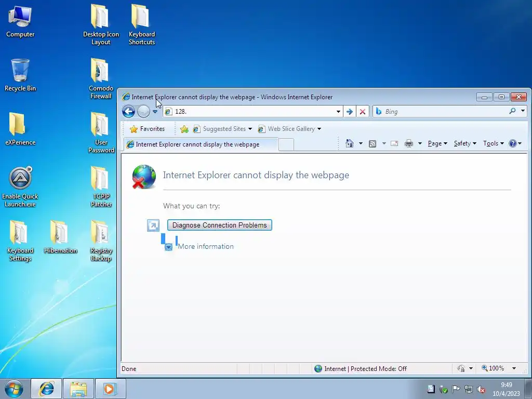Click the network tray icon
This screenshot has width=532, height=399.
[x=469, y=390]
